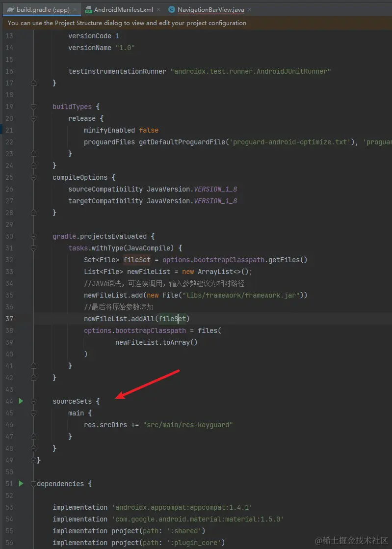Click fold end marker on line 17
This screenshot has height=549, width=392.
tap(33, 83)
